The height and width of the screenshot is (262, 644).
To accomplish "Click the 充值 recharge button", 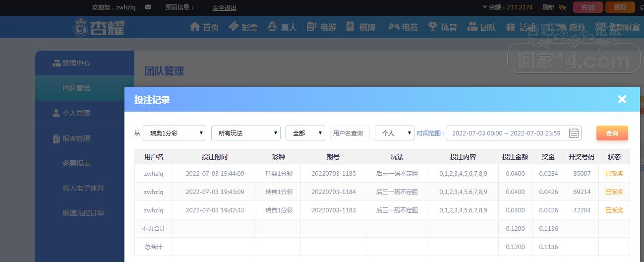I will click(587, 7).
